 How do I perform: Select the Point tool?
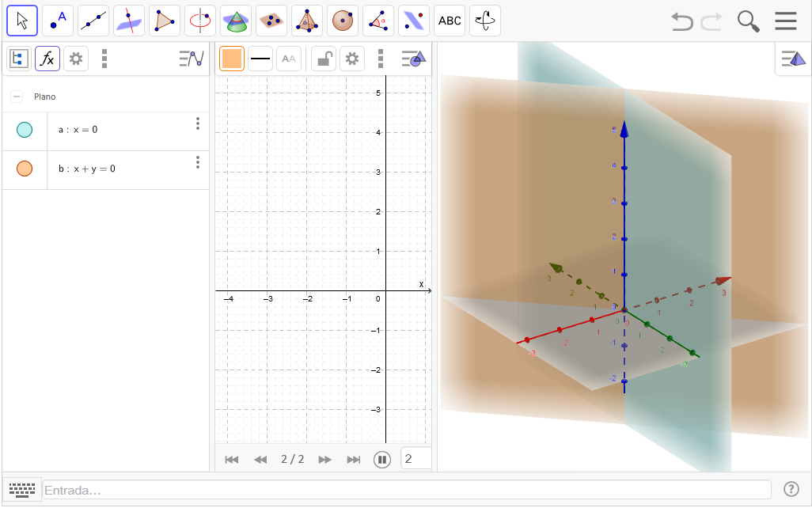pyautogui.click(x=58, y=21)
